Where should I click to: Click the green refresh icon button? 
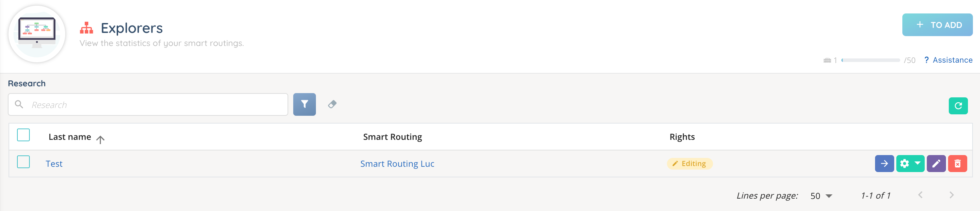tap(958, 106)
